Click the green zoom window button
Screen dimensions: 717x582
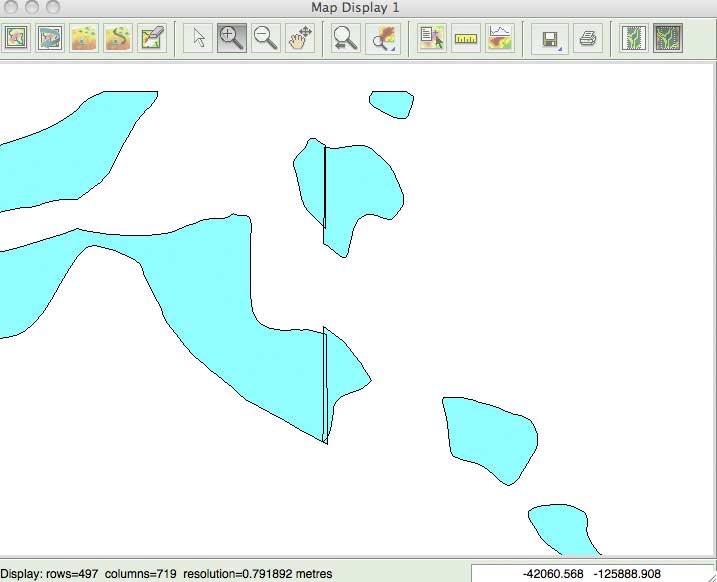pyautogui.click(x=53, y=6)
